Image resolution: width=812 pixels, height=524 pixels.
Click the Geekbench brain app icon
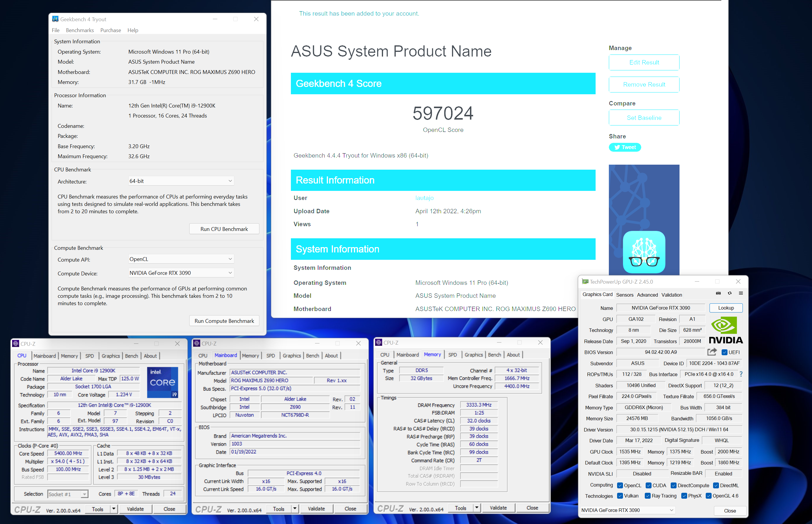(644, 252)
